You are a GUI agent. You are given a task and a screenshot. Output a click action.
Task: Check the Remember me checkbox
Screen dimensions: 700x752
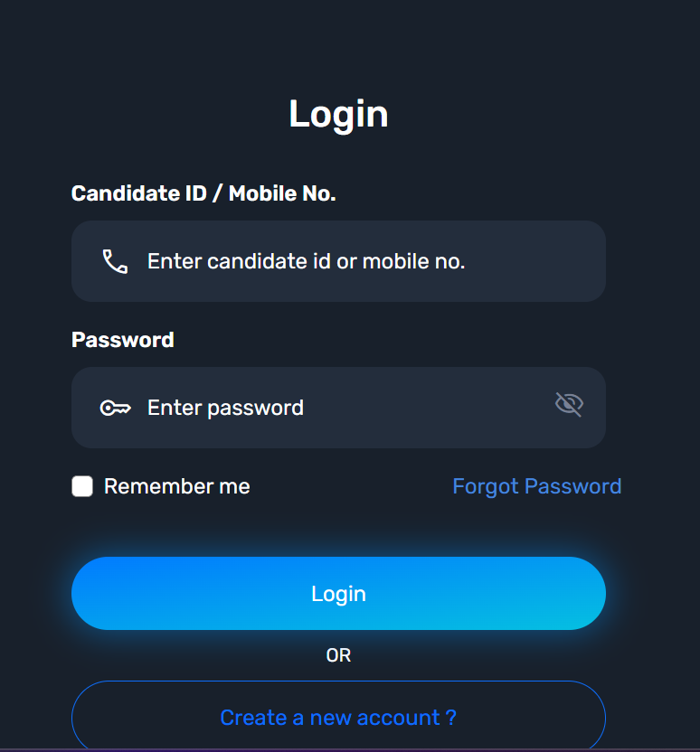point(82,486)
